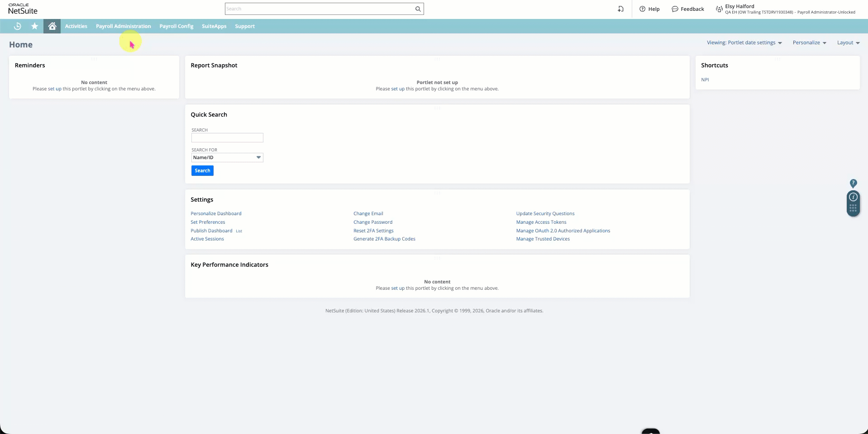Expand the Personalize dropdown
Image resolution: width=868 pixels, height=434 pixels.
[x=810, y=42]
